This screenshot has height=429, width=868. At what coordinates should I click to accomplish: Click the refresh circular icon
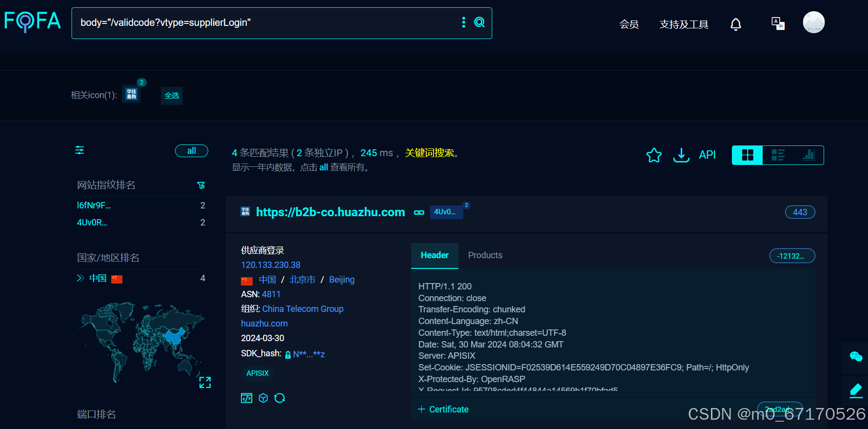(279, 398)
